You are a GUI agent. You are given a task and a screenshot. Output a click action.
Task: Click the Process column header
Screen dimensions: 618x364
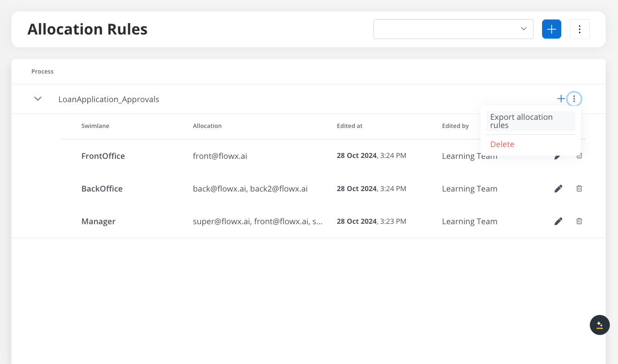pos(42,71)
